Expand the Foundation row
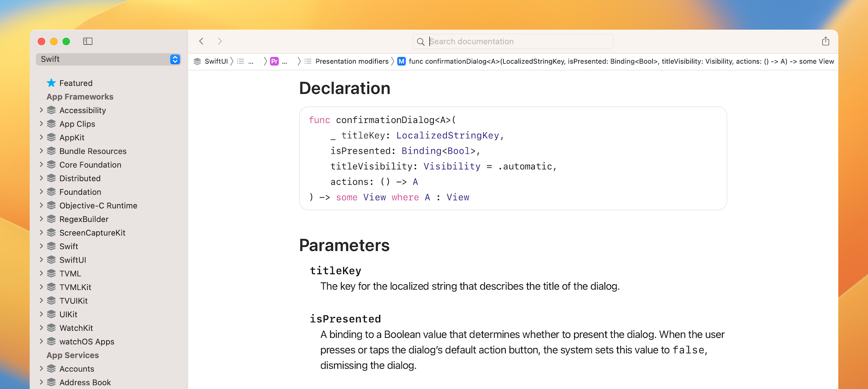The image size is (868, 389). (41, 192)
